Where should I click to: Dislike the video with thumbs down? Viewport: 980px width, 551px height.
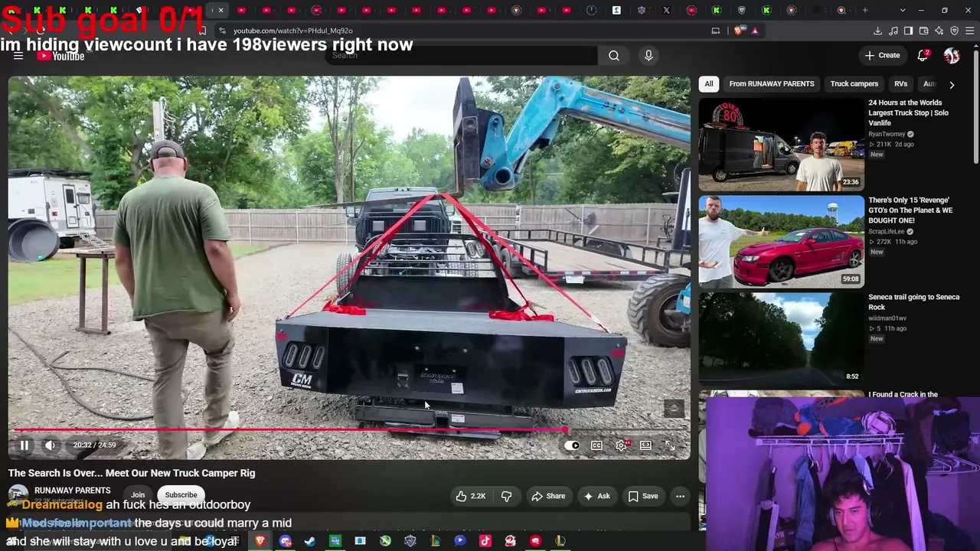[506, 496]
